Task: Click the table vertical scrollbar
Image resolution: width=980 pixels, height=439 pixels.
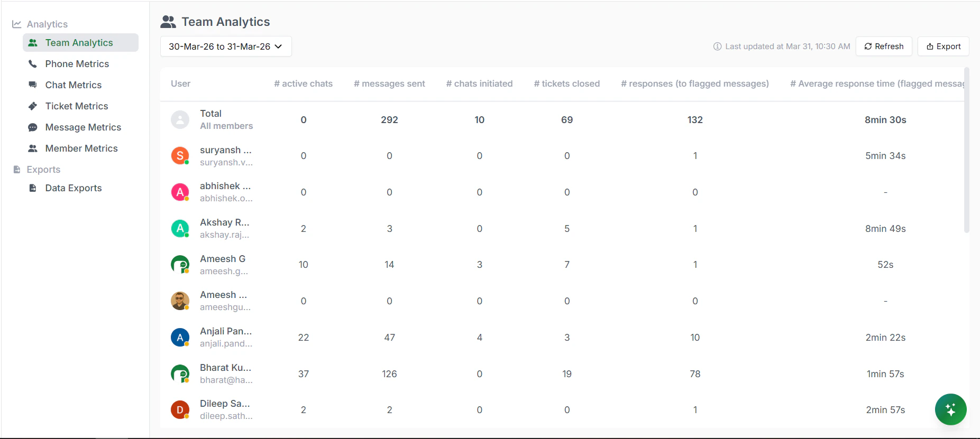Action: click(967, 151)
